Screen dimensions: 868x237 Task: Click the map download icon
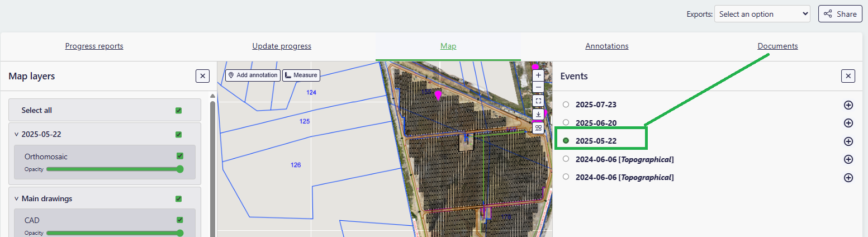pos(538,115)
